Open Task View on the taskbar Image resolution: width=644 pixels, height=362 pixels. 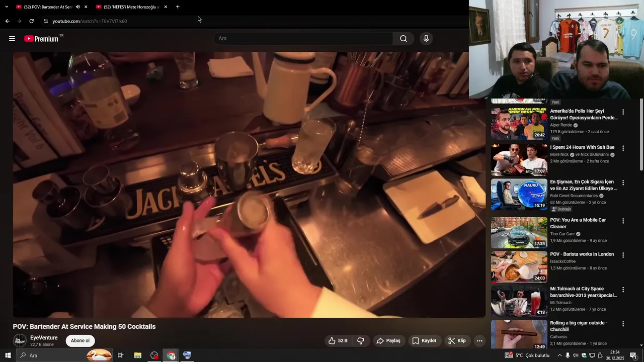[121, 355]
